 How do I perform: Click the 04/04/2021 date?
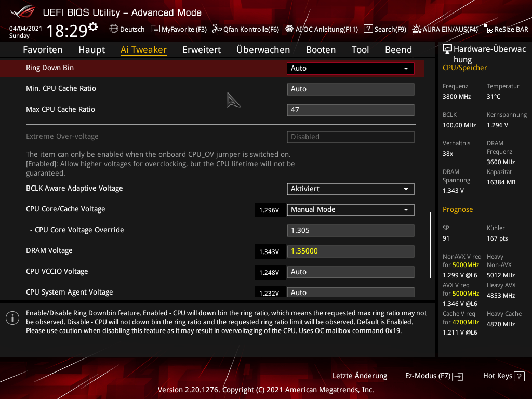(x=26, y=29)
